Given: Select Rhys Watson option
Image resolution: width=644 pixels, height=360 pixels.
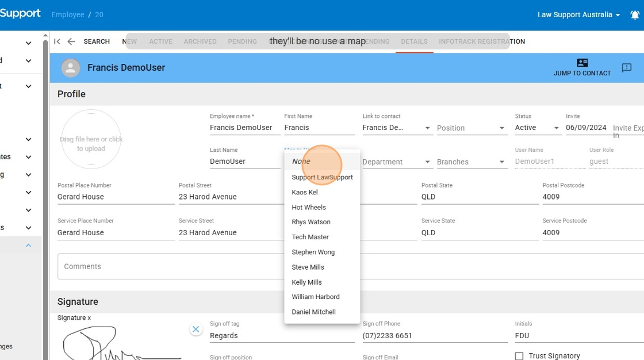Looking at the screenshot, I should click(322, 222).
